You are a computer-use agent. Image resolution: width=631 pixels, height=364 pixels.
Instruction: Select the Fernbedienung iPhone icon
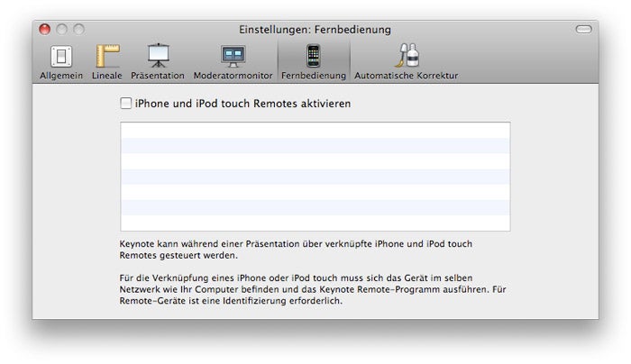coord(313,56)
